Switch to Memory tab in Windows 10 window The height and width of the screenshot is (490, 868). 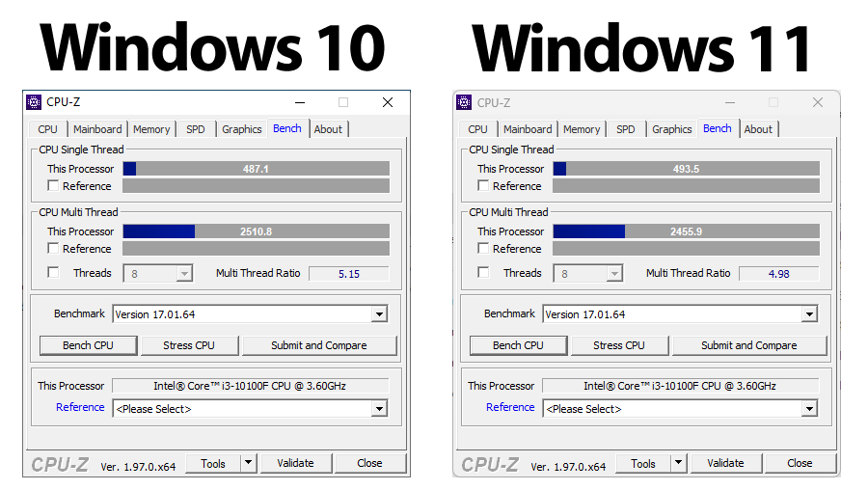151,129
